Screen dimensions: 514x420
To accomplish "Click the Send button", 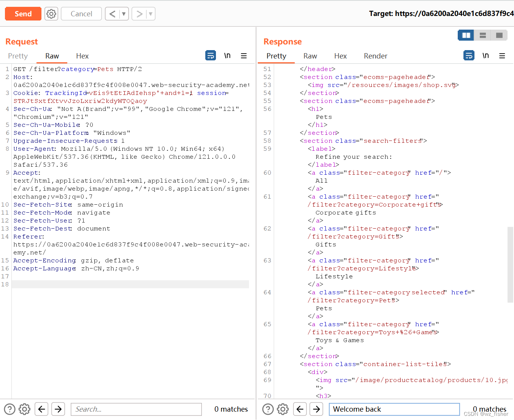I will [x=23, y=13].
